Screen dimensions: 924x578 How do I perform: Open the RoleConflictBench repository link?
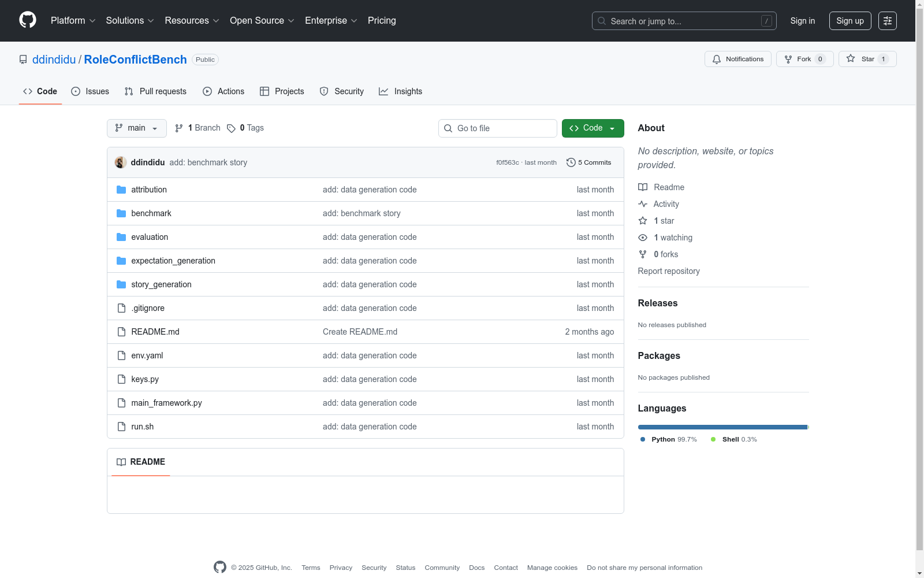tap(136, 60)
